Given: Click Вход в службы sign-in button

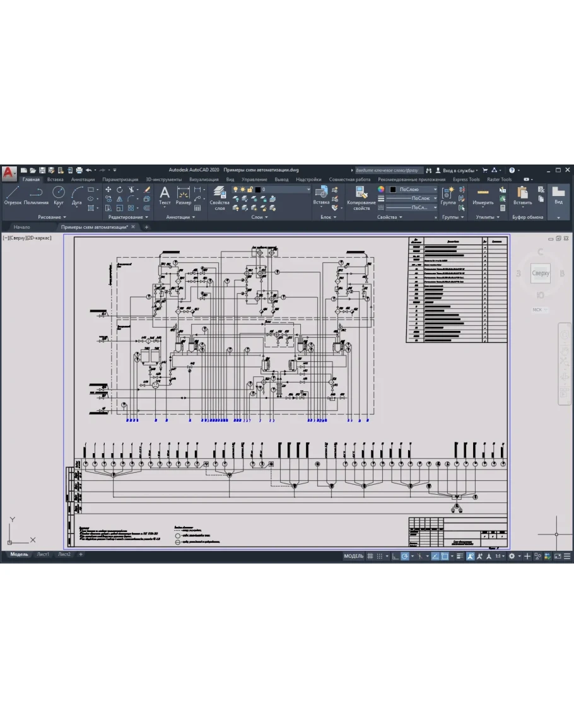Looking at the screenshot, I should tap(457, 170).
